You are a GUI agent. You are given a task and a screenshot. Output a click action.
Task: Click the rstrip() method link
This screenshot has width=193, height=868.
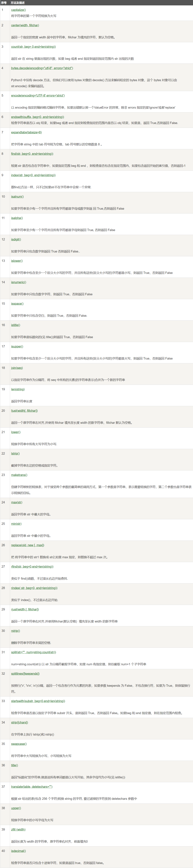pyautogui.click(x=16, y=630)
